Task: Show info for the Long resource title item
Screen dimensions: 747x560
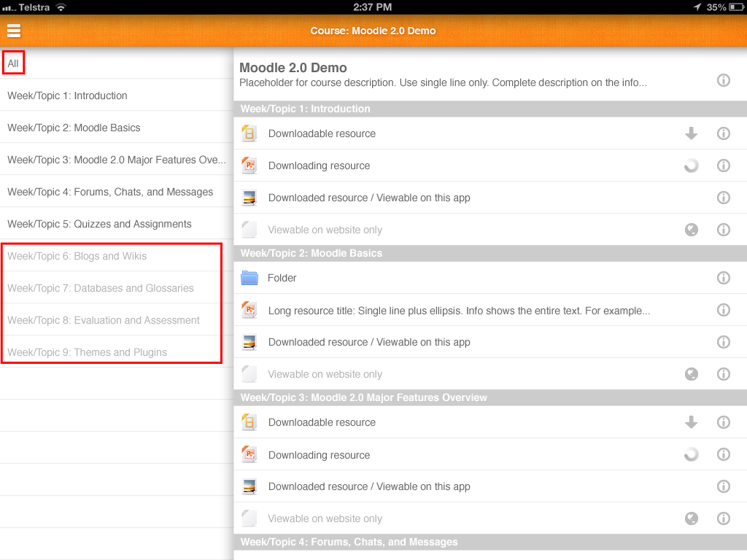Action: tap(723, 310)
